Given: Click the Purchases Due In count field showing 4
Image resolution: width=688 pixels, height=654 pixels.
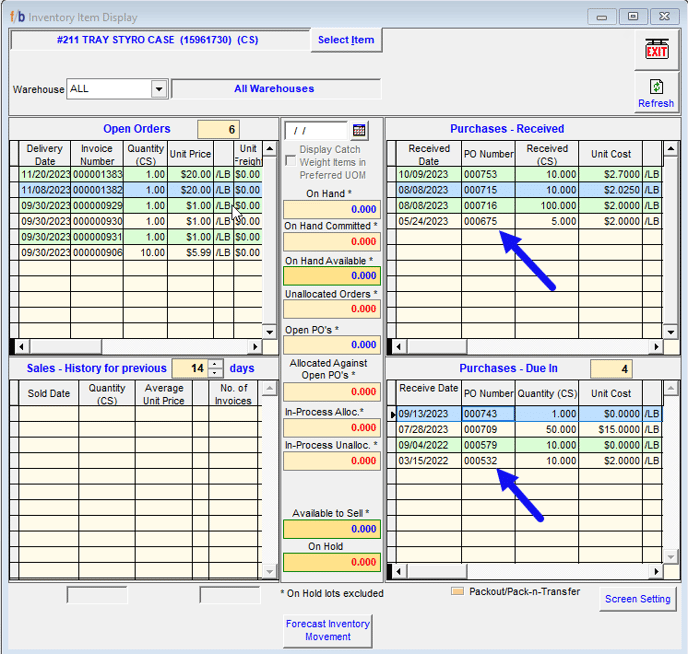Looking at the screenshot, I should 611,369.
